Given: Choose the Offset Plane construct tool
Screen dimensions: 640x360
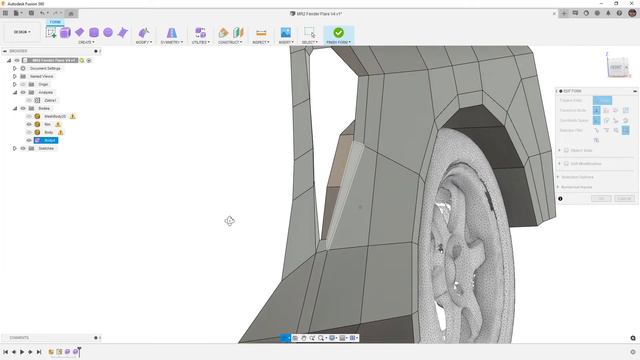Looking at the screenshot, I should [223, 33].
